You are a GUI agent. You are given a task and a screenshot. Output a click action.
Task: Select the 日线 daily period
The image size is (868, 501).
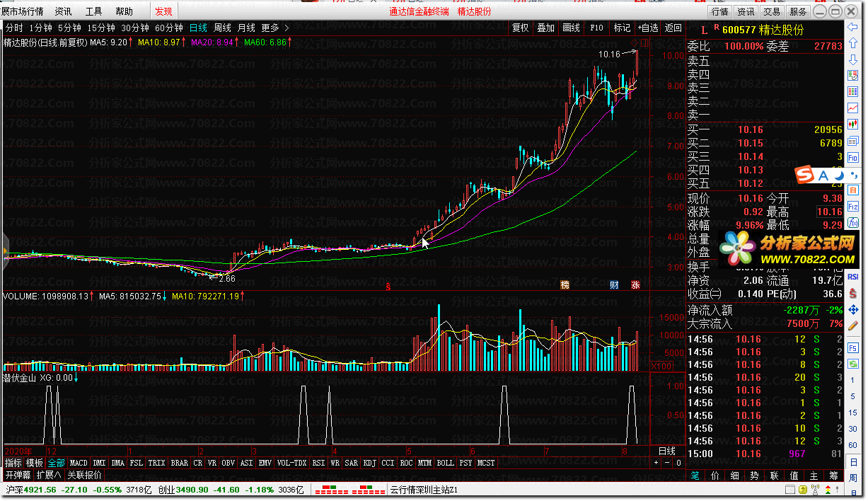click(x=198, y=28)
